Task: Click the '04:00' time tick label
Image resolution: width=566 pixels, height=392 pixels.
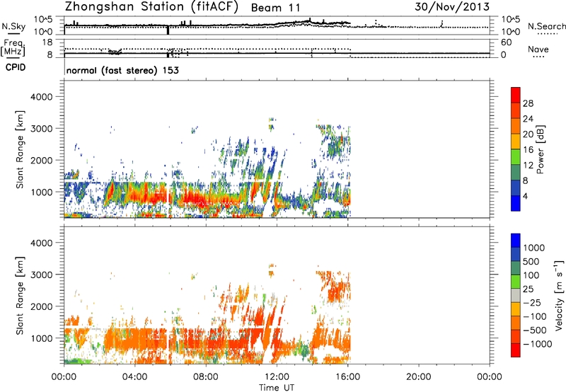Action: [134, 377]
